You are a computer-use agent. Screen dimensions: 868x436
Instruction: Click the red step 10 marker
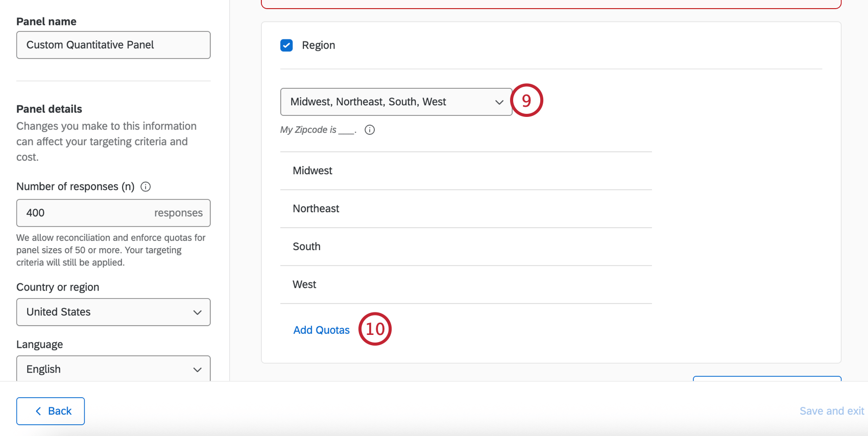pos(375,329)
